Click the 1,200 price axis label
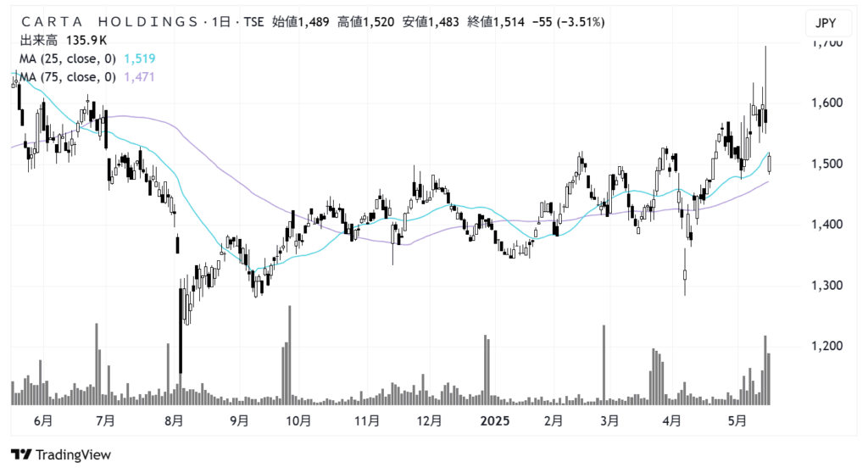 [x=827, y=346]
